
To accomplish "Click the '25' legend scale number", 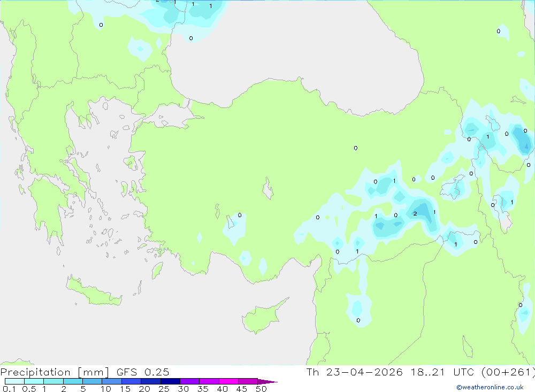I will (164, 389).
